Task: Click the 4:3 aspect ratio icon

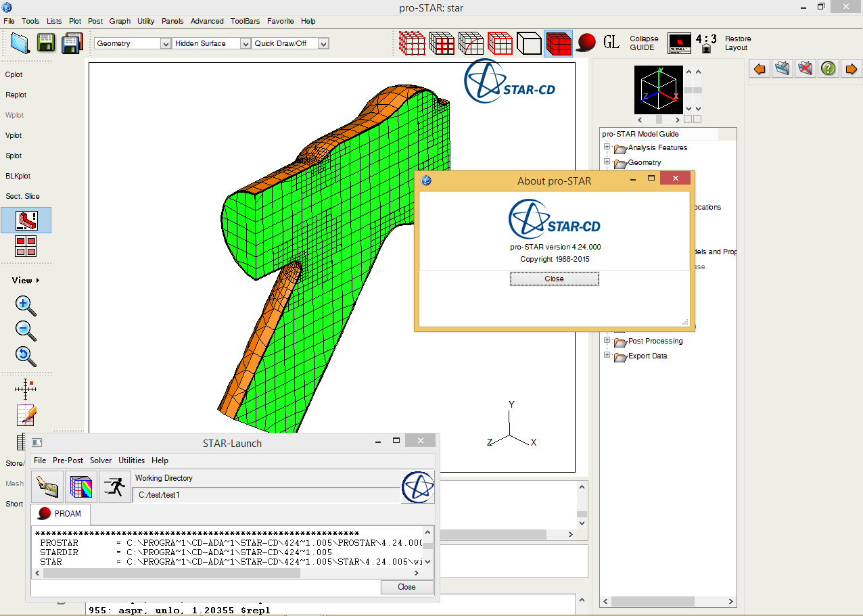Action: (x=706, y=43)
